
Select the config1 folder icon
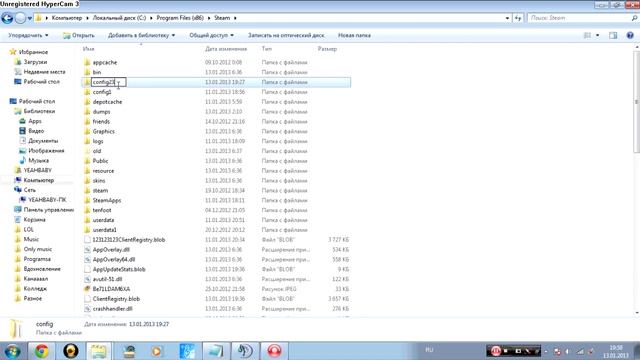[x=87, y=92]
